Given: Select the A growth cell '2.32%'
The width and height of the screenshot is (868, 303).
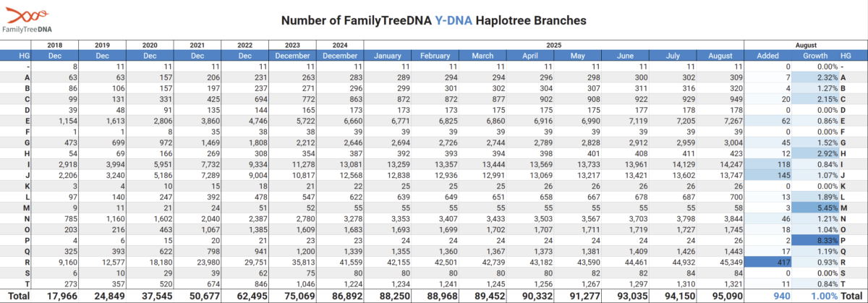Looking at the screenshot, I should (815, 77).
